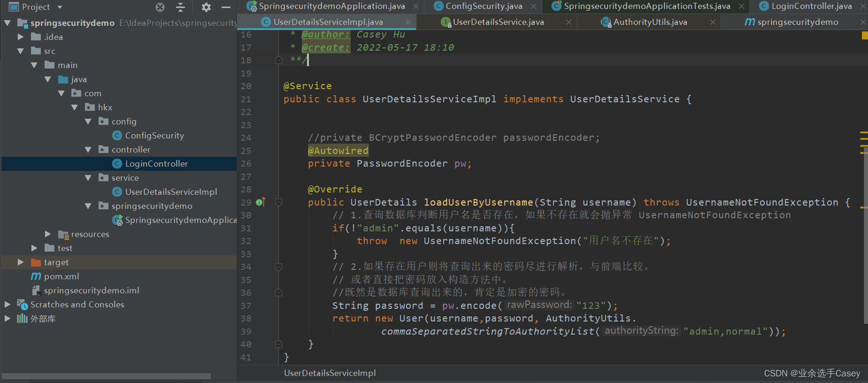Collapse the service package

(x=88, y=177)
